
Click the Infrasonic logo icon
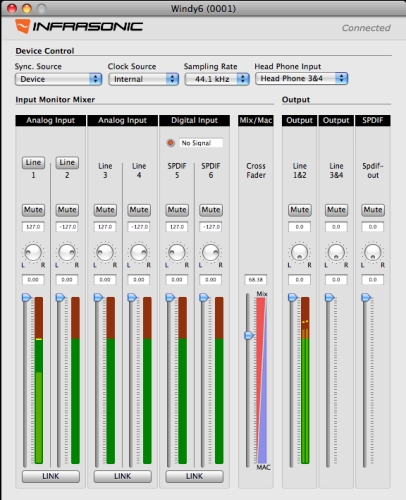(23, 26)
